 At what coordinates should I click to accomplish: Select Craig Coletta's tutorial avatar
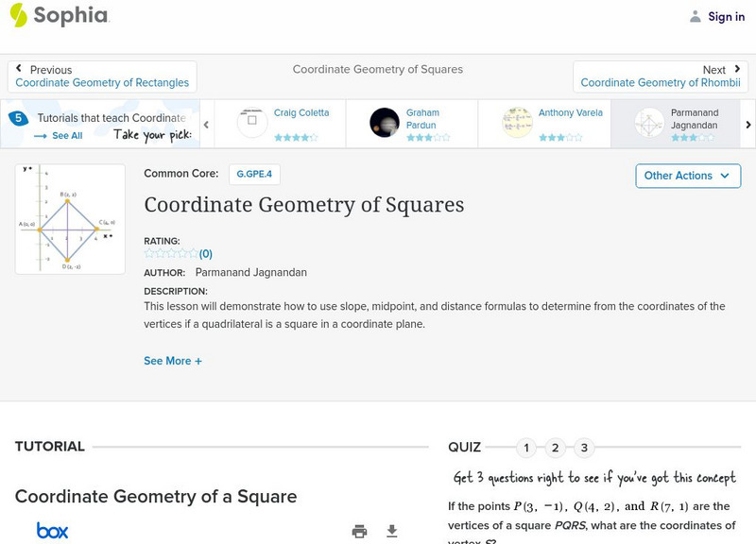coord(252,122)
